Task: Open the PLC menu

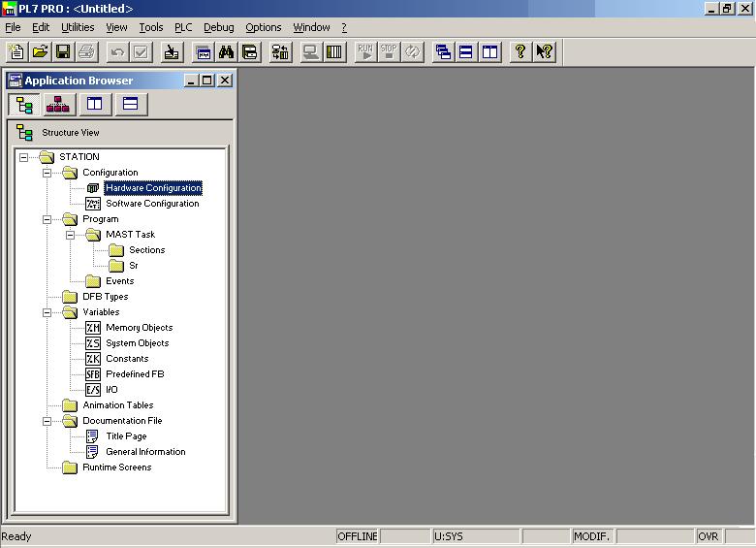Action: pos(183,27)
